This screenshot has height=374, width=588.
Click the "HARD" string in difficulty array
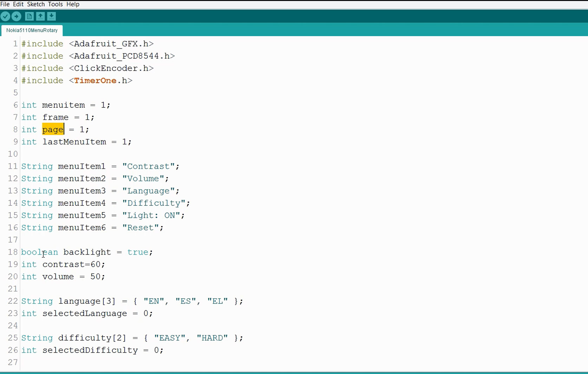pyautogui.click(x=212, y=338)
